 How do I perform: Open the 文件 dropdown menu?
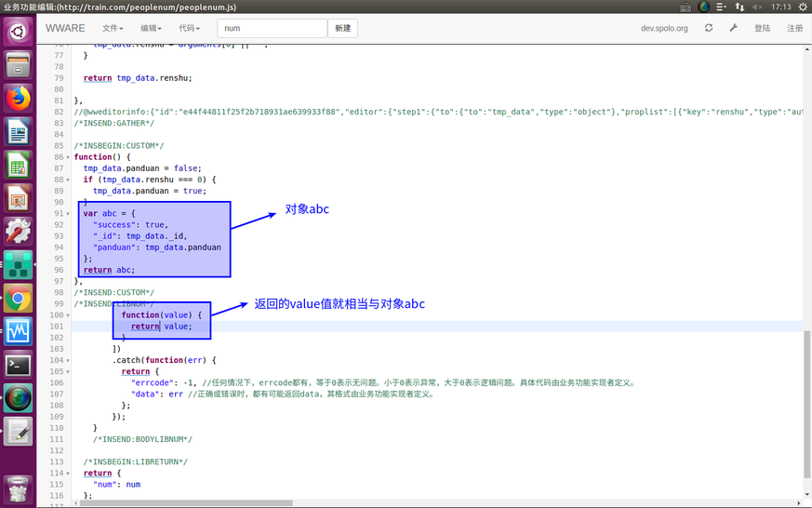(x=113, y=28)
